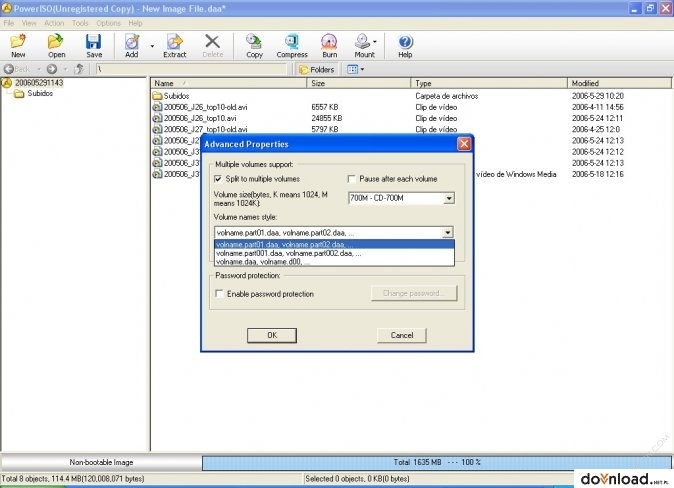The image size is (674, 488).
Task: Copy disc using the Copy icon
Action: pyautogui.click(x=254, y=46)
